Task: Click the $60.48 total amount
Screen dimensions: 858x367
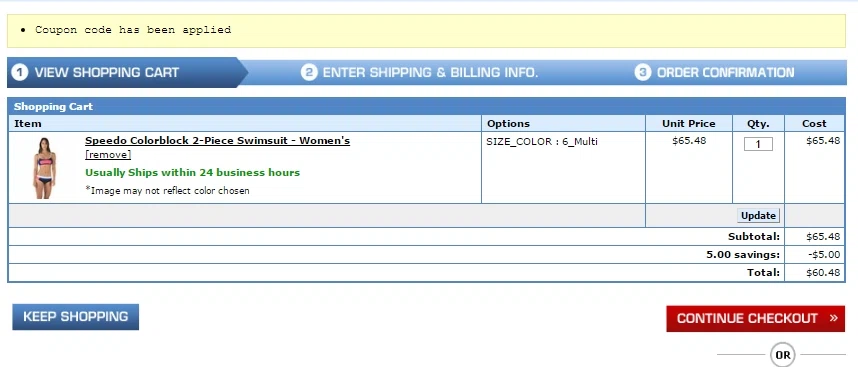Action: coord(823,272)
